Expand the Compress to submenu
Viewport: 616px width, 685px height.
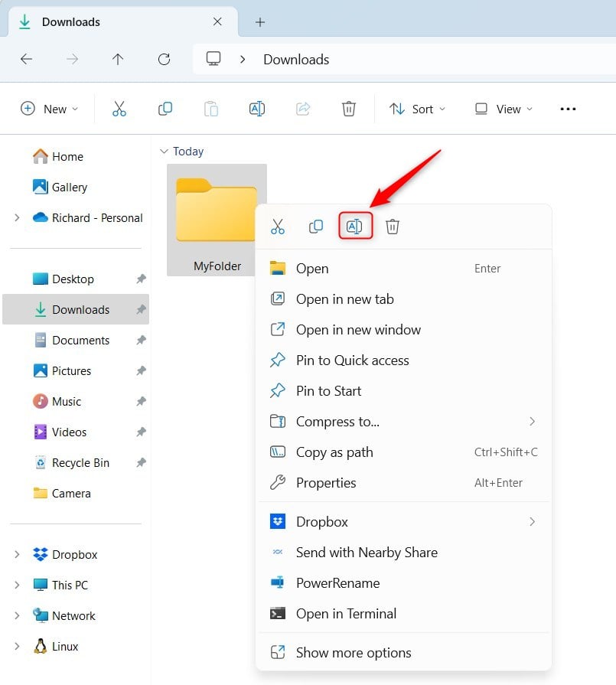533,422
